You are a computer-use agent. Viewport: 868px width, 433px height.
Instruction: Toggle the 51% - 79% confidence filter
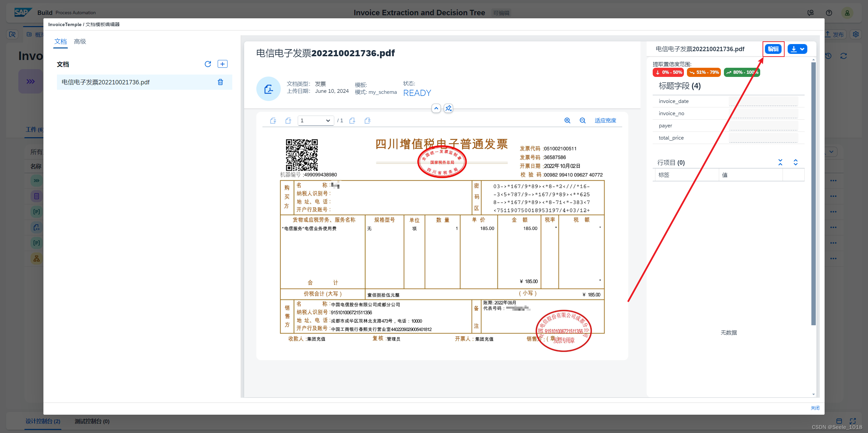(x=704, y=72)
